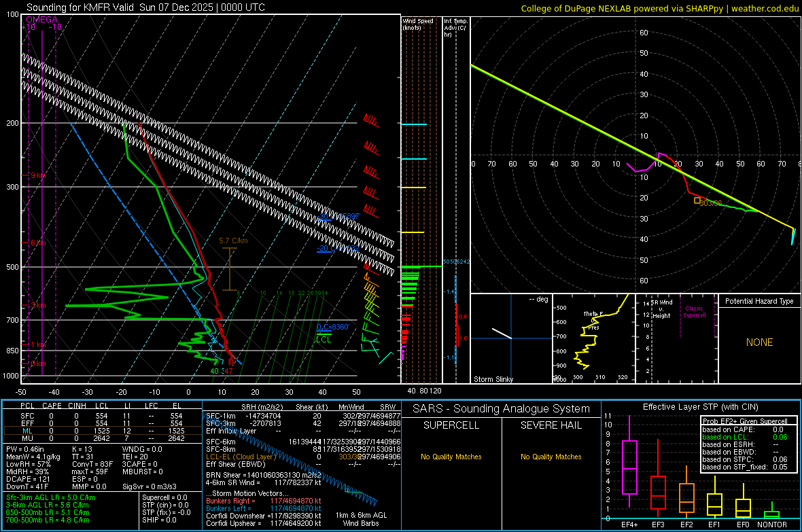This screenshot has width=802, height=532.
Task: Click the 300 pressure level label
Action: tap(12, 188)
